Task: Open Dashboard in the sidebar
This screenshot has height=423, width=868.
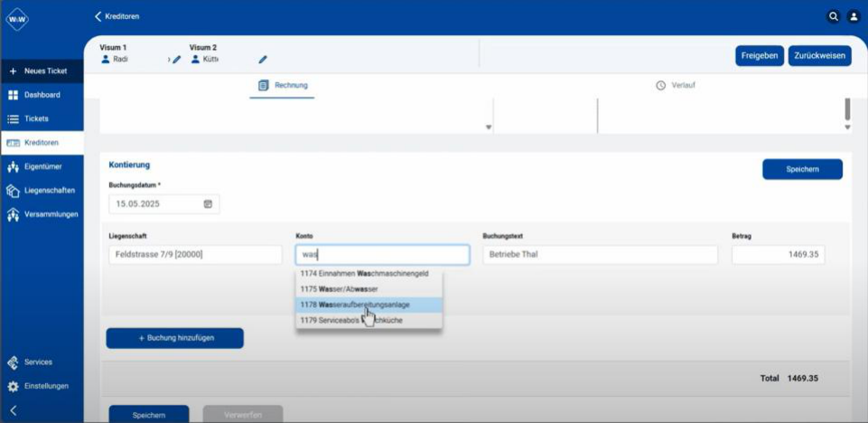Action: (42, 95)
